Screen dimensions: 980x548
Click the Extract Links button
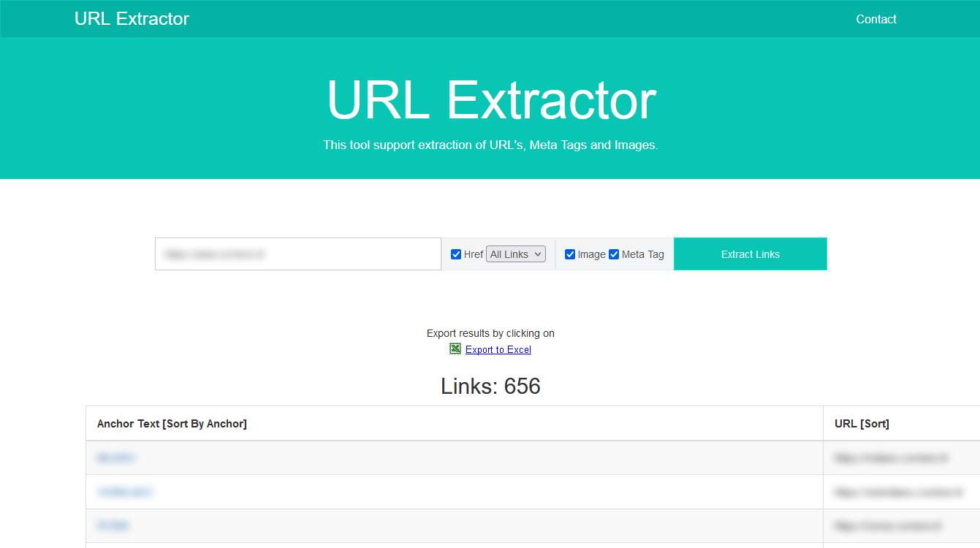coord(751,254)
